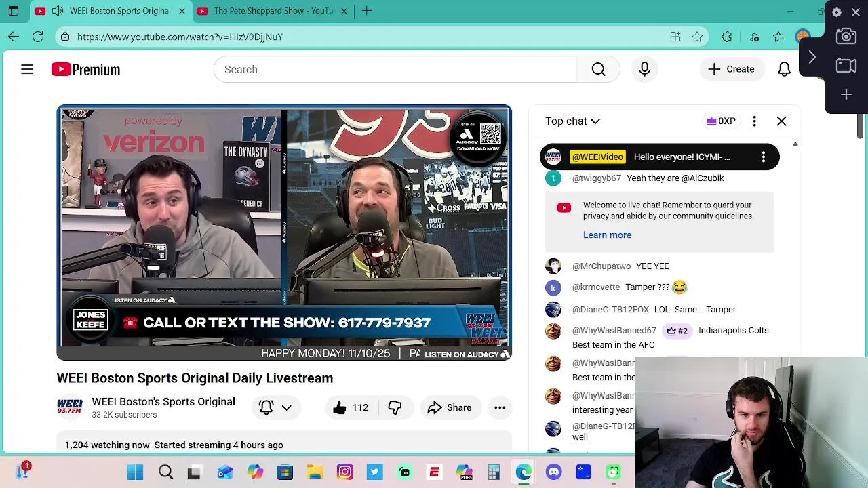868x488 pixels.
Task: Add this page to favorites
Action: [x=697, y=37]
